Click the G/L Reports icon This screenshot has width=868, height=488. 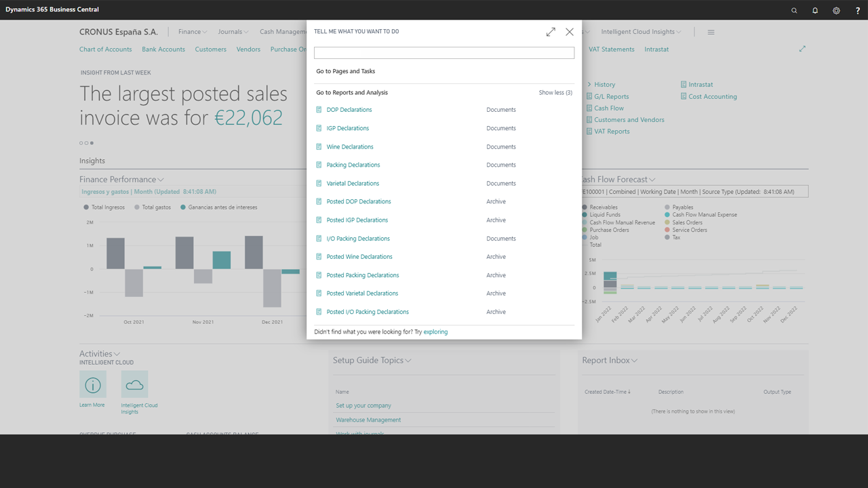coord(589,96)
